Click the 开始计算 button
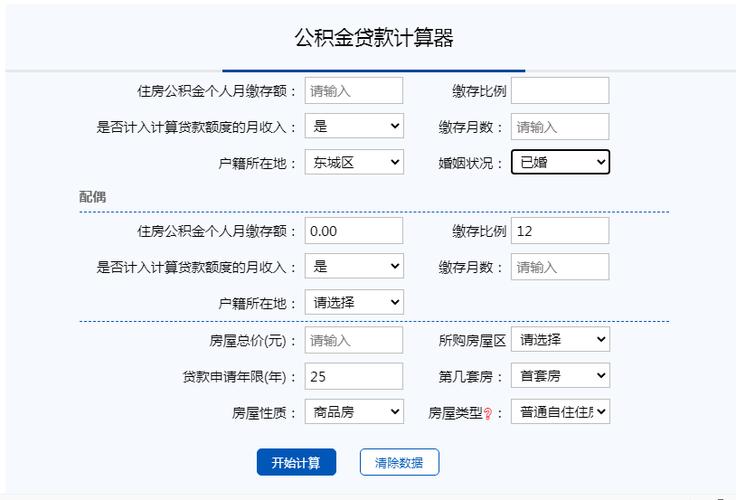The width and height of the screenshot is (736, 500). pyautogui.click(x=296, y=462)
